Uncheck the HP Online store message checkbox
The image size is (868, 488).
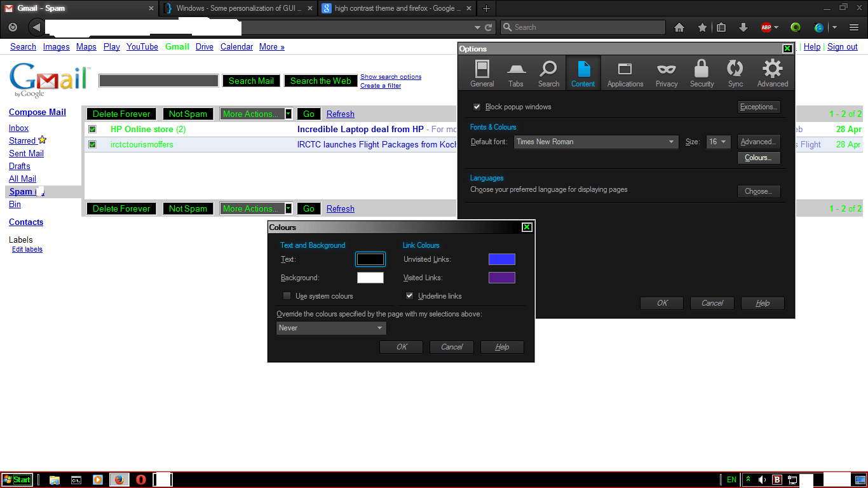92,129
